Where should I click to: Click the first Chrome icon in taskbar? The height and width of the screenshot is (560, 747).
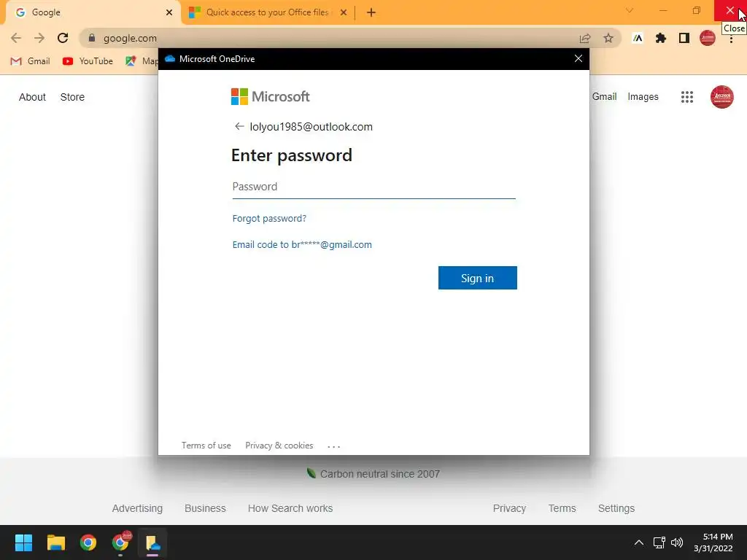[88, 542]
